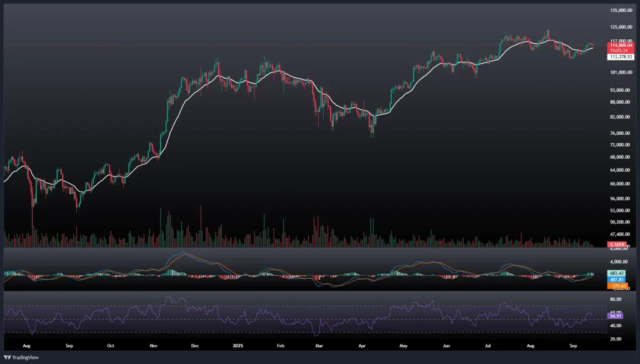Click the green MACD histogram label 683.43
Screen dimensions: 640x364
pyautogui.click(x=616, y=274)
